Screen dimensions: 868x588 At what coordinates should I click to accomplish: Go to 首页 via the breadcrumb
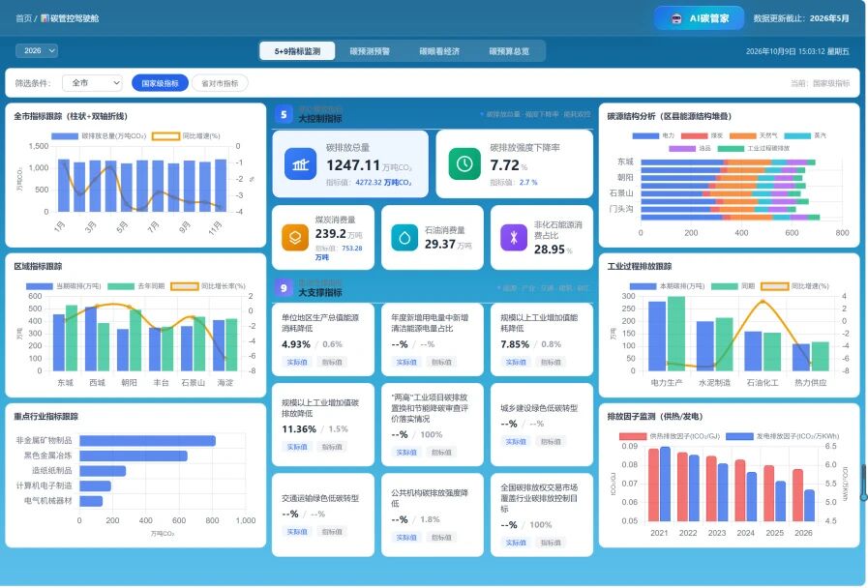point(24,18)
